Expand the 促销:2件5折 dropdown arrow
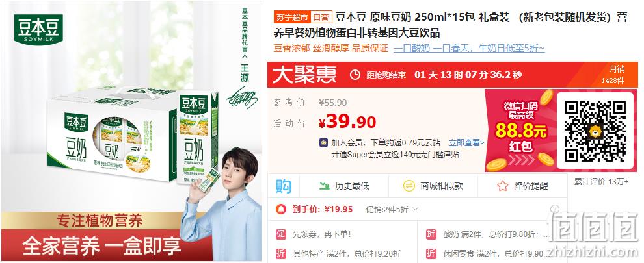 click(415, 209)
